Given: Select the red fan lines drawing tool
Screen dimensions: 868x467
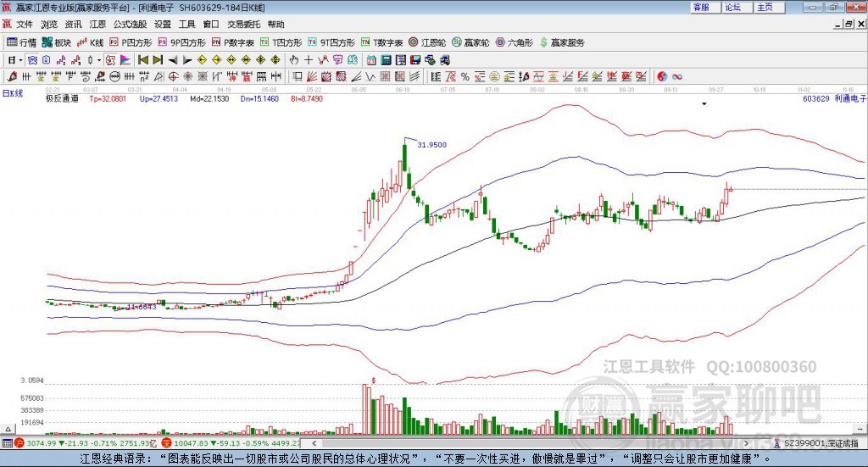Looking at the screenshot, I should click(x=312, y=76).
